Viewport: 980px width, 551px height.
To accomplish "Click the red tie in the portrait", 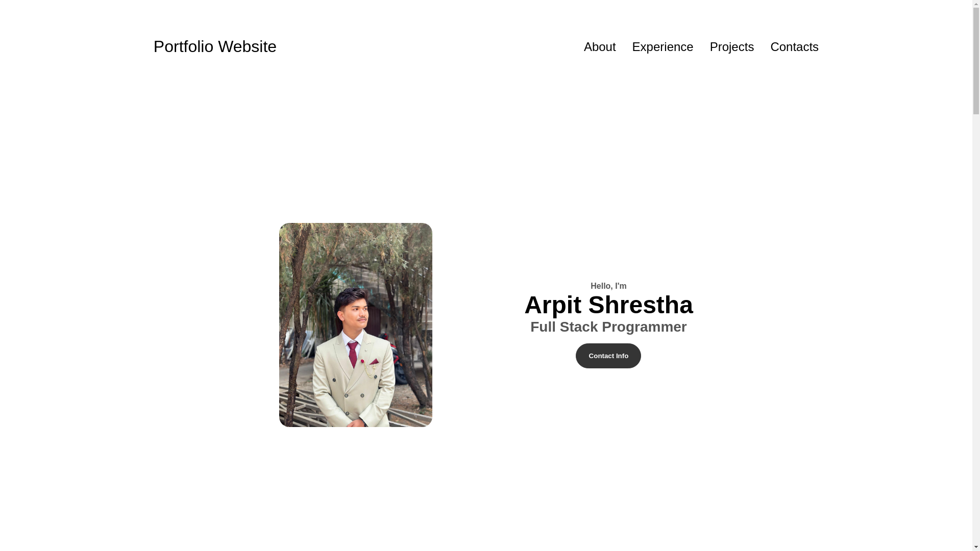I will 353,353.
